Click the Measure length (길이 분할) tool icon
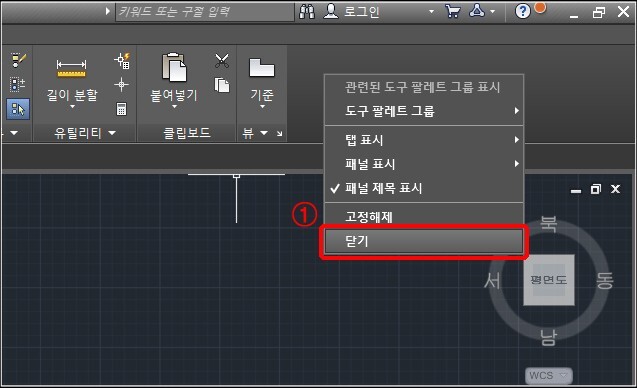The width and height of the screenshot is (637, 388). [71, 68]
